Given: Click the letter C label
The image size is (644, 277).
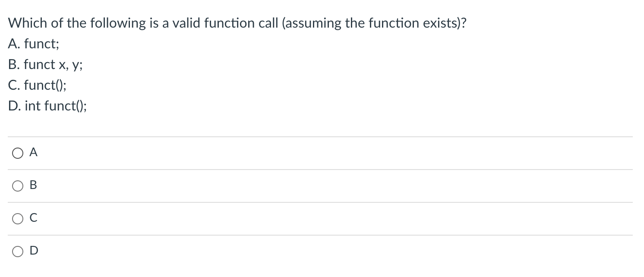Looking at the screenshot, I should pyautogui.click(x=33, y=218).
